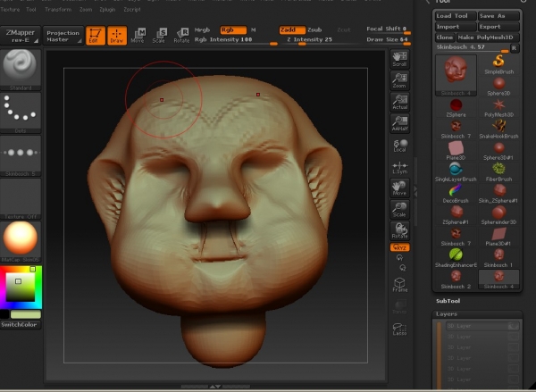Open the Projection Master dropdown

point(63,36)
